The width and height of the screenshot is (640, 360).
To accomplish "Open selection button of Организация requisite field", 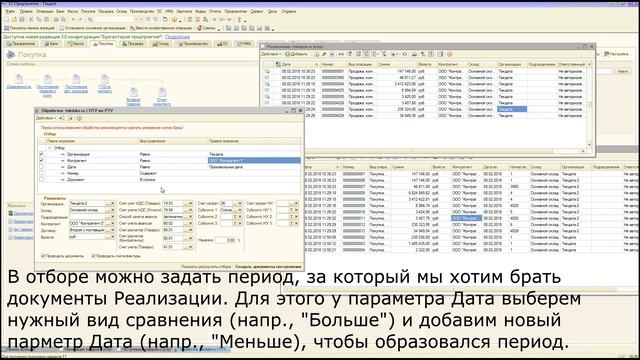I will point(109,203).
